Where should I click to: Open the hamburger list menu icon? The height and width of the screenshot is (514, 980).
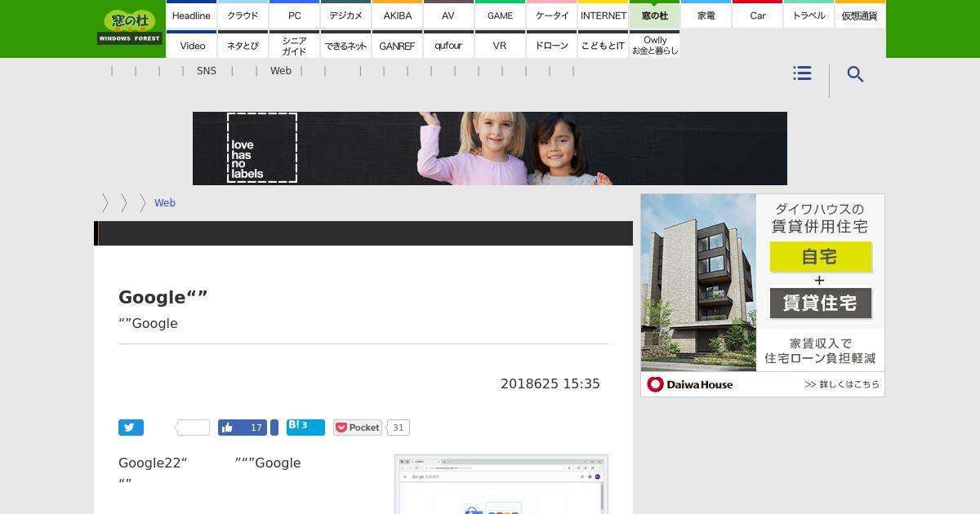802,73
